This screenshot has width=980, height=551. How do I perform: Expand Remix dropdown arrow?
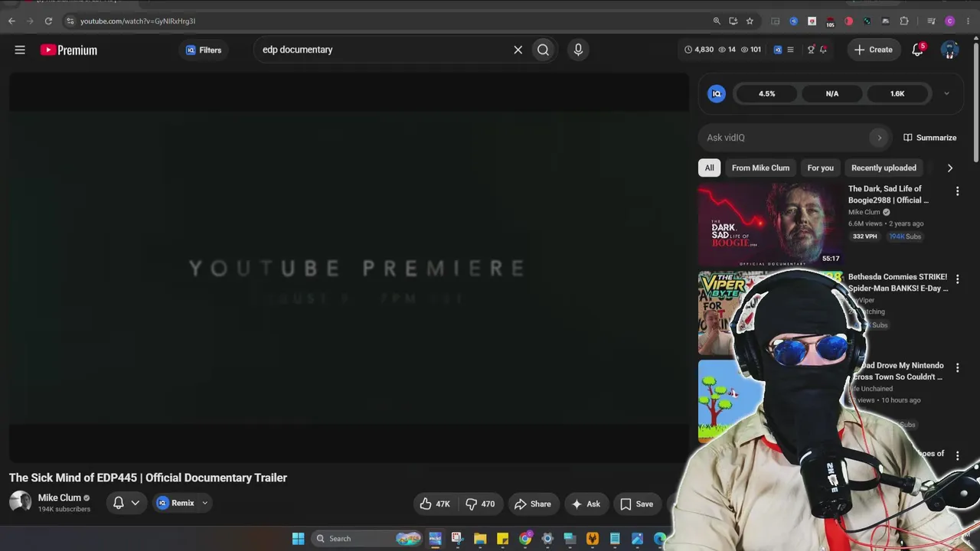[204, 503]
